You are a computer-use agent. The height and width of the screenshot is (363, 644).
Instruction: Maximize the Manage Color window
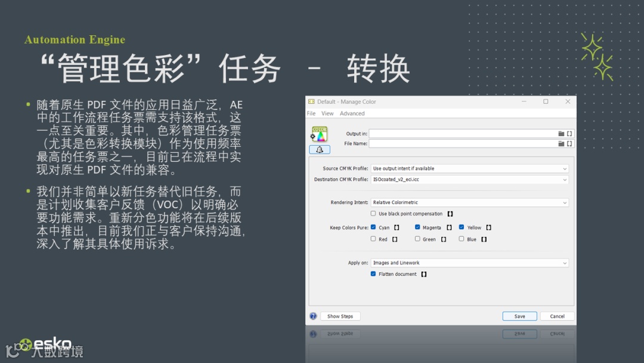(x=546, y=101)
